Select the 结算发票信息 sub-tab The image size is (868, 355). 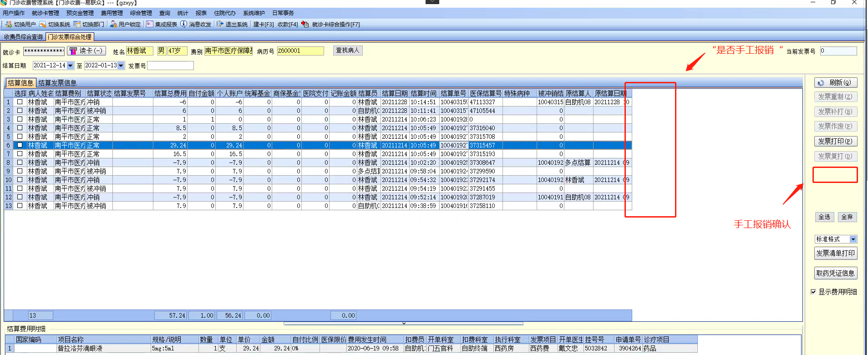57,83
